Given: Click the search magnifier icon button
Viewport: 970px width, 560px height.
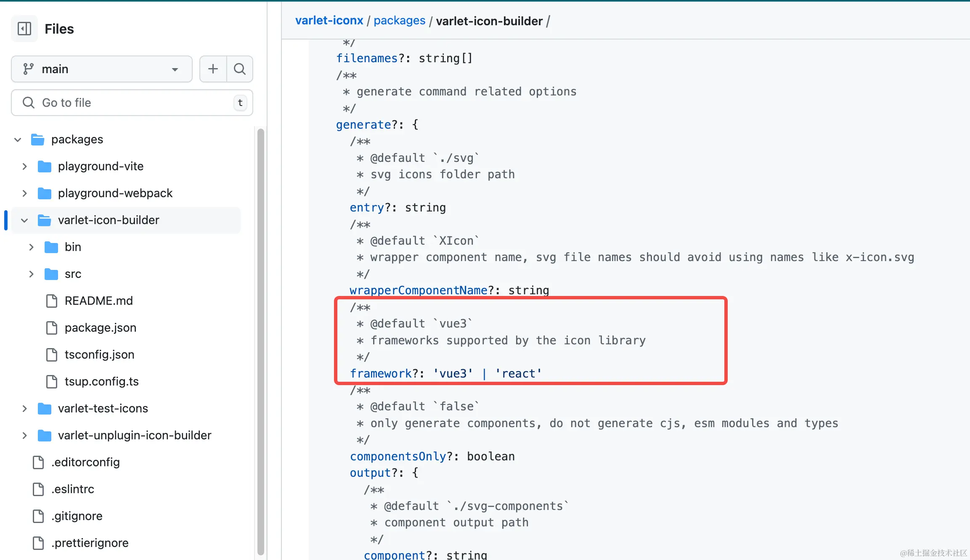Looking at the screenshot, I should tap(240, 69).
